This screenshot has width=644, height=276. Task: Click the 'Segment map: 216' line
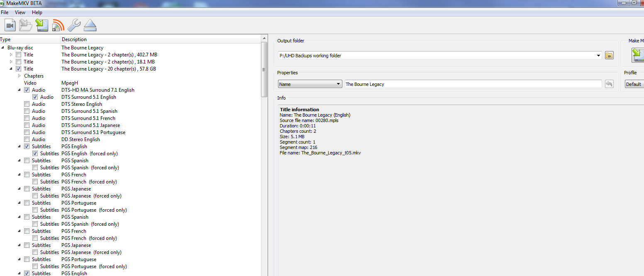(298, 147)
